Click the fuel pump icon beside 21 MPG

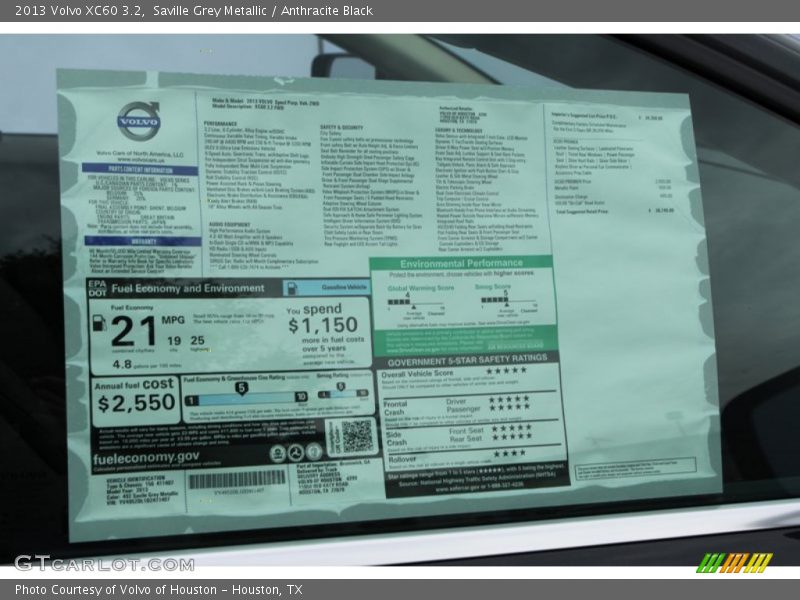pos(99,324)
